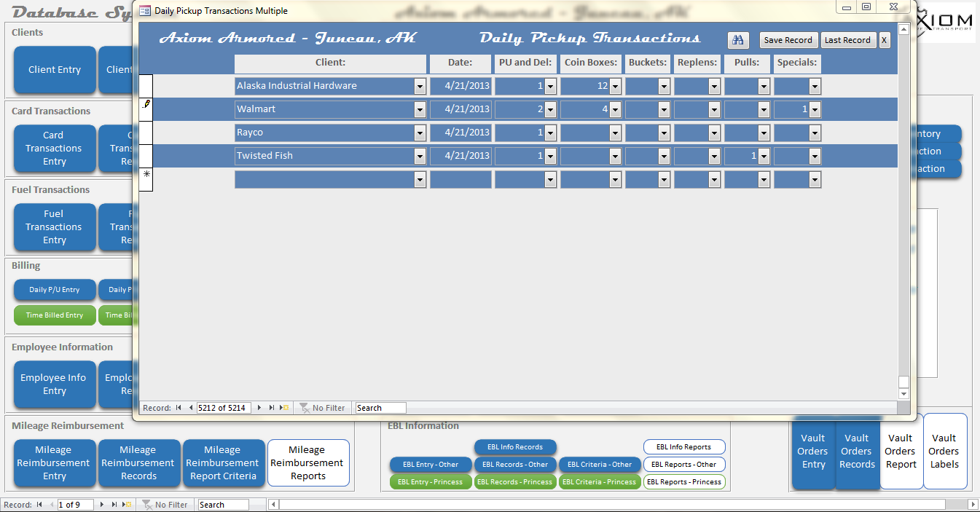
Task: Open EBL Criteria - Other button
Action: pos(600,465)
